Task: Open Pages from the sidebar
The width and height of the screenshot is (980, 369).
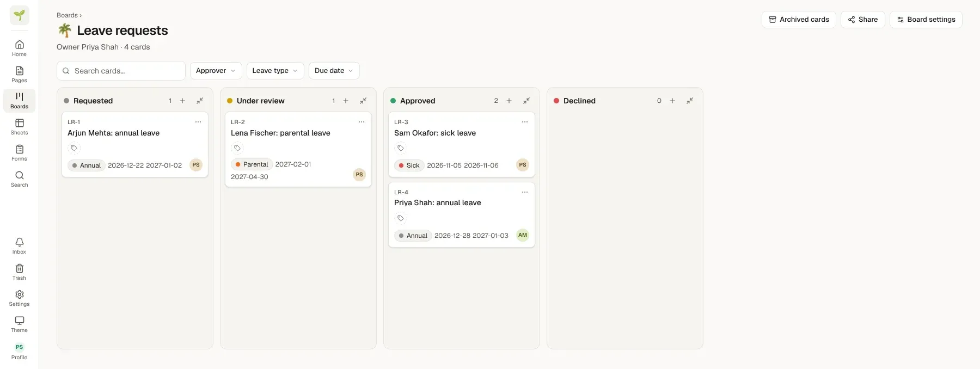Action: click(20, 75)
